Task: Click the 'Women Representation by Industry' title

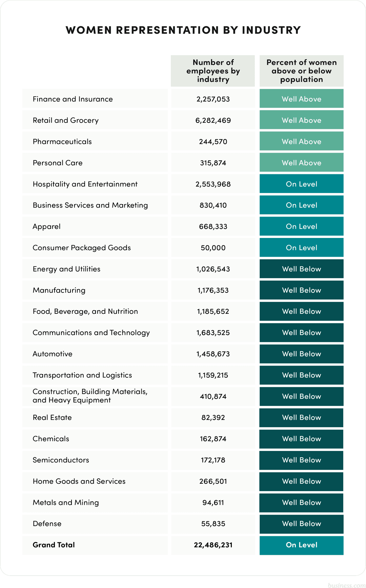Action: (183, 30)
